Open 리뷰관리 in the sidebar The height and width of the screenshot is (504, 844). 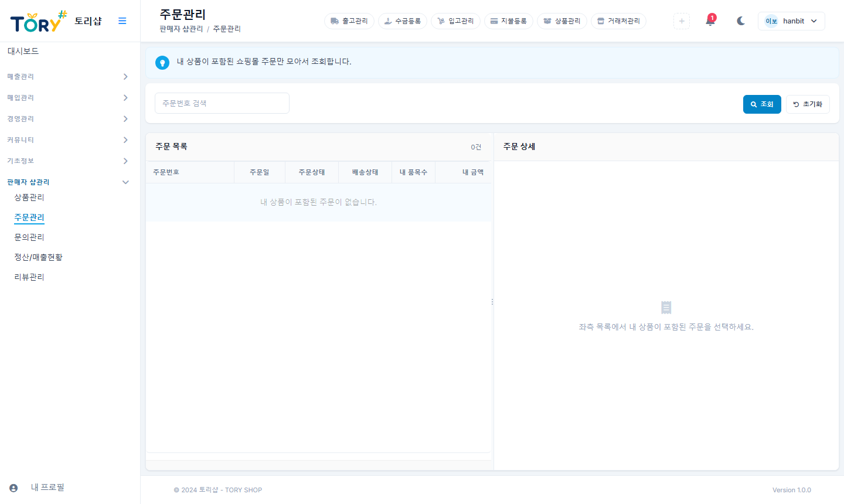point(29,277)
